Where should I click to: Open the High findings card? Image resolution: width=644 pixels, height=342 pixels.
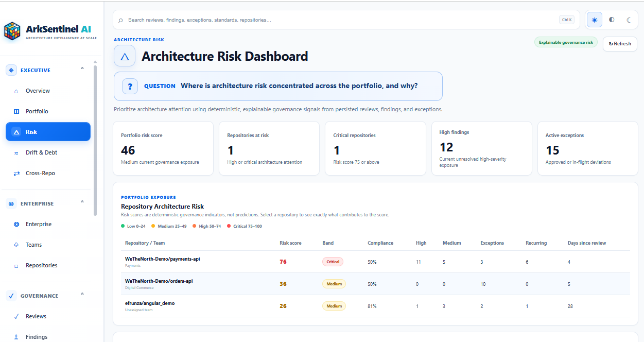coord(481,148)
